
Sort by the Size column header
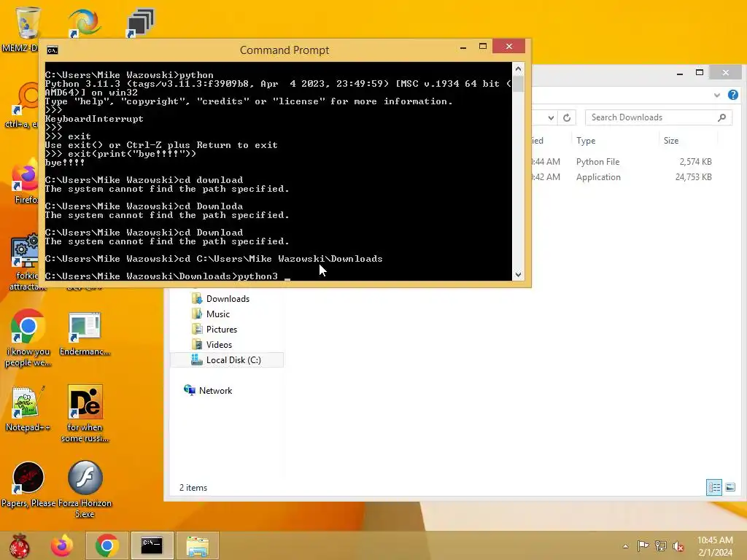(671, 141)
